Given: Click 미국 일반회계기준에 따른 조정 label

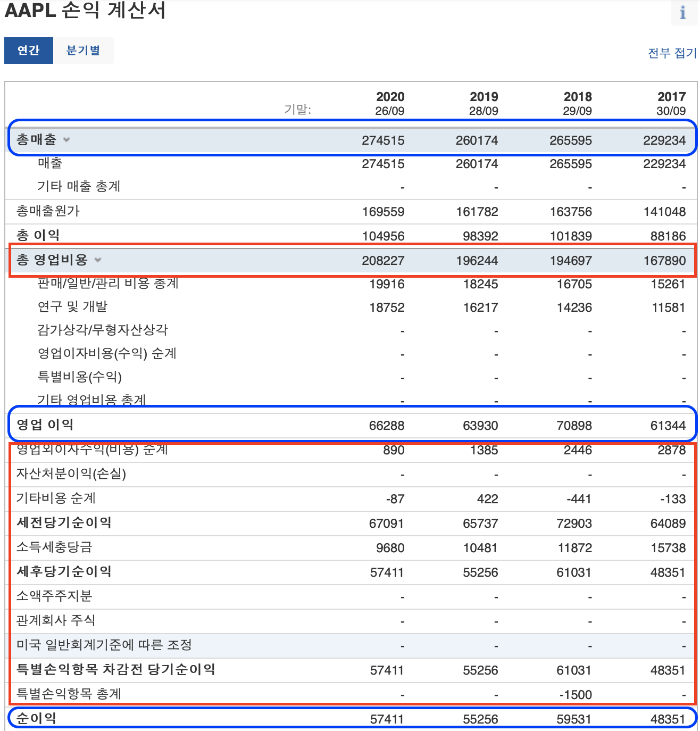Looking at the screenshot, I should click(x=104, y=645).
